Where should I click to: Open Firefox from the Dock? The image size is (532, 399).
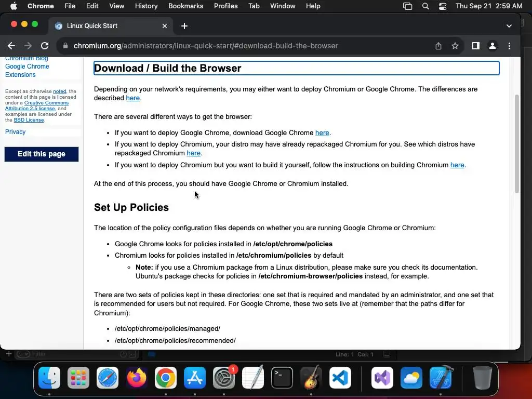coord(137,378)
